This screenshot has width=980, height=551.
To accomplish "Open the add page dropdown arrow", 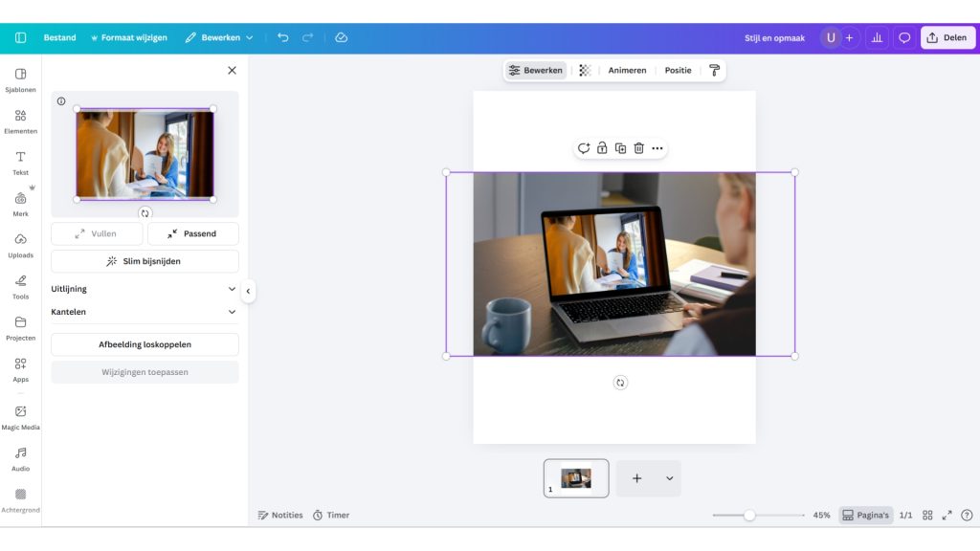I will coord(669,478).
